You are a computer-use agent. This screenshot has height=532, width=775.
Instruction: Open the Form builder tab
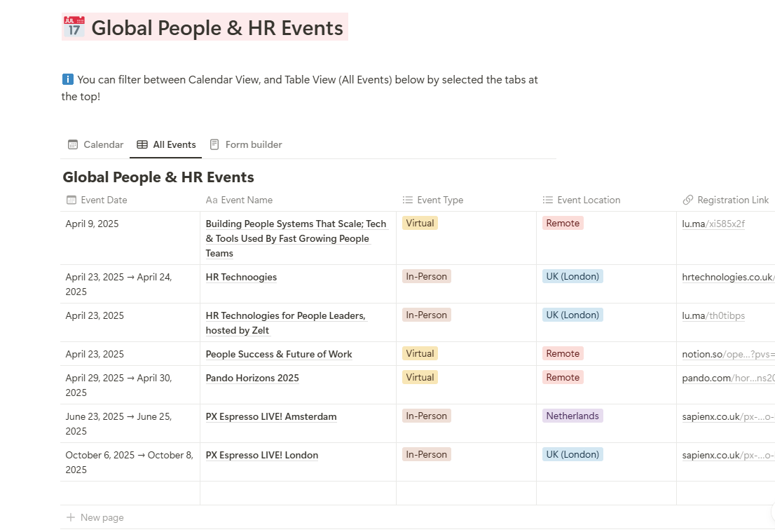pyautogui.click(x=246, y=144)
